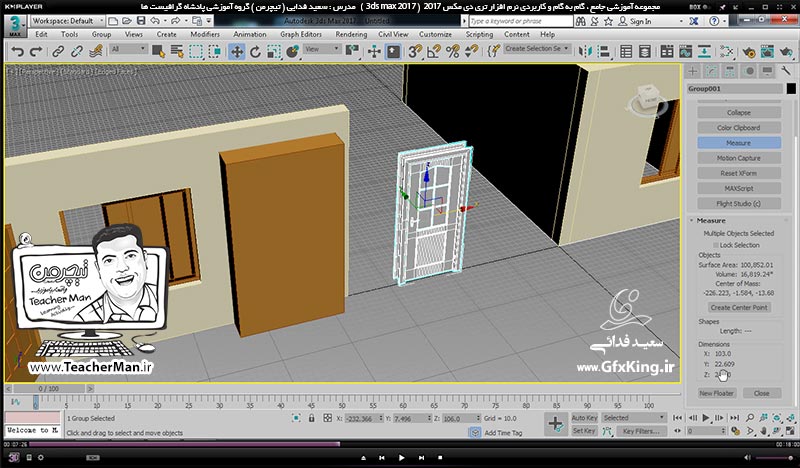Open the Schematic View icon

click(704, 52)
